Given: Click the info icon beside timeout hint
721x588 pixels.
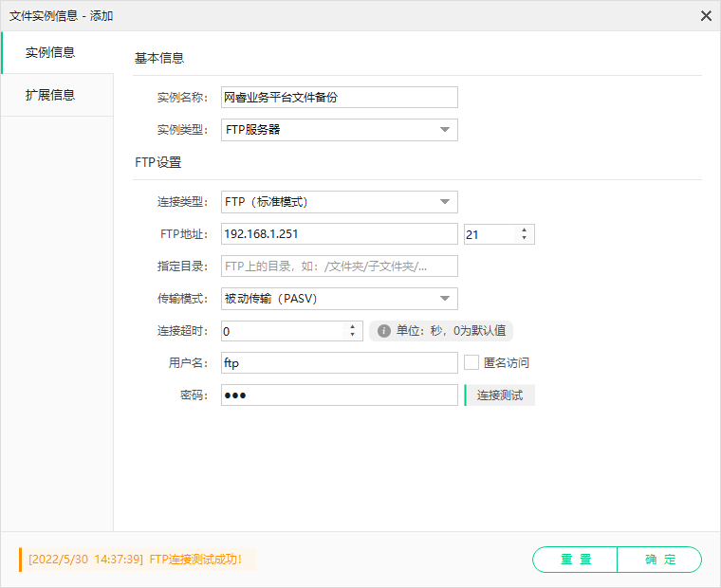Looking at the screenshot, I should click(x=383, y=331).
